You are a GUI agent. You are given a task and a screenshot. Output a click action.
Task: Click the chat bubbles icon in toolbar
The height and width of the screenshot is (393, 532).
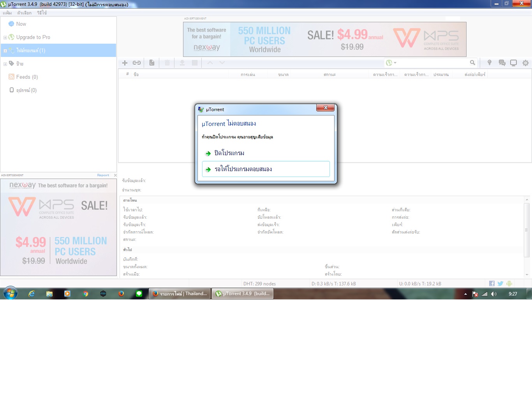tap(502, 63)
